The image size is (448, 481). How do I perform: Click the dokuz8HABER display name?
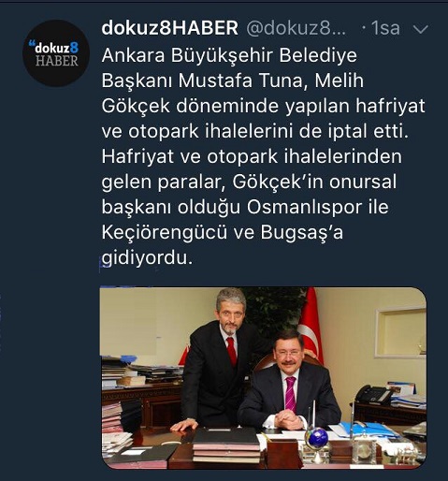tap(170, 28)
